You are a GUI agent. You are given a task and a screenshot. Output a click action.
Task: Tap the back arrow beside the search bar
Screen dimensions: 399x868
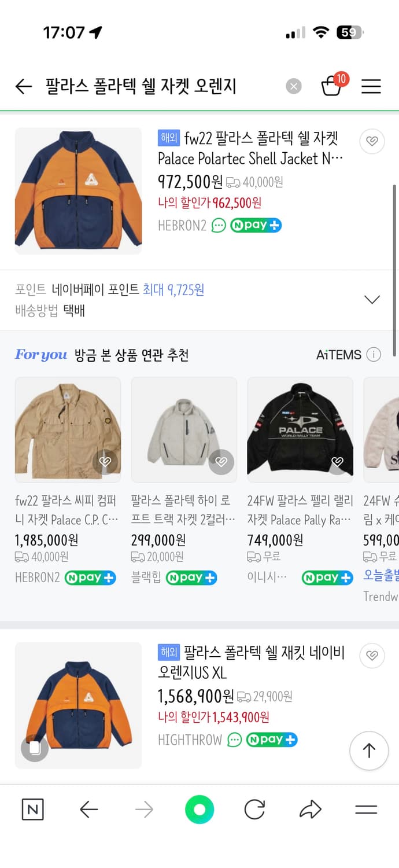(x=23, y=86)
